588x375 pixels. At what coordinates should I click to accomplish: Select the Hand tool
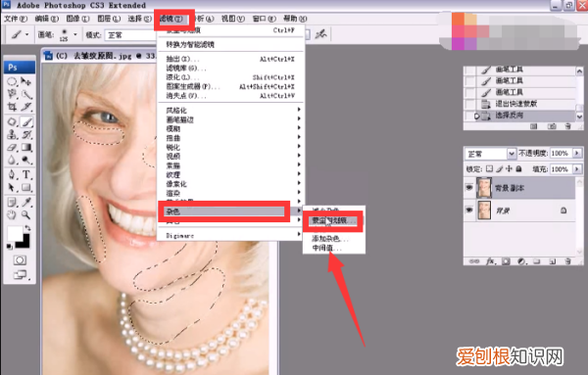[x=12, y=215]
